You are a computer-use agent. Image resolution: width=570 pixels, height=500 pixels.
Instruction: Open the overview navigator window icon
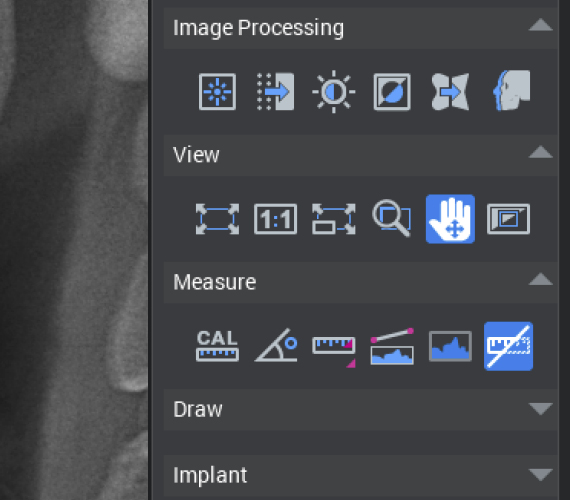pos(509,219)
